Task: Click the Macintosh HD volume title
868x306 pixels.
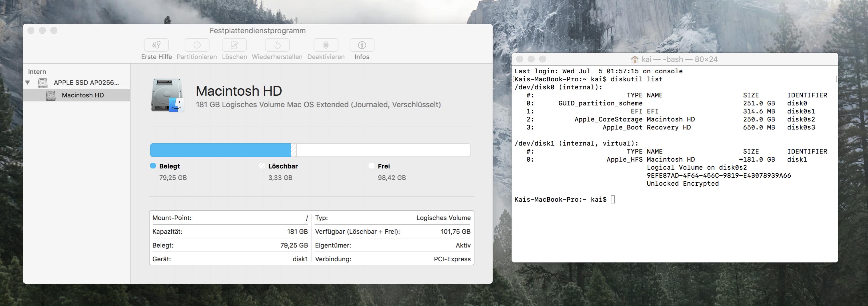Action: 239,91
